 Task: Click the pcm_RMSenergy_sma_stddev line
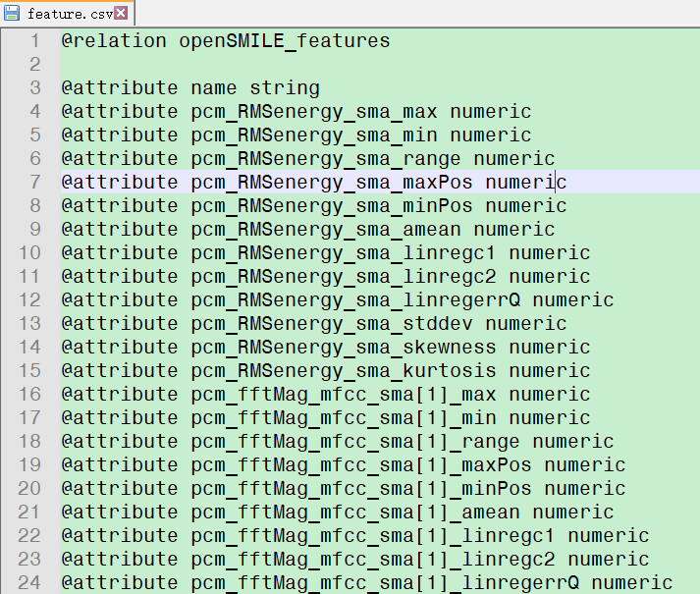point(314,324)
